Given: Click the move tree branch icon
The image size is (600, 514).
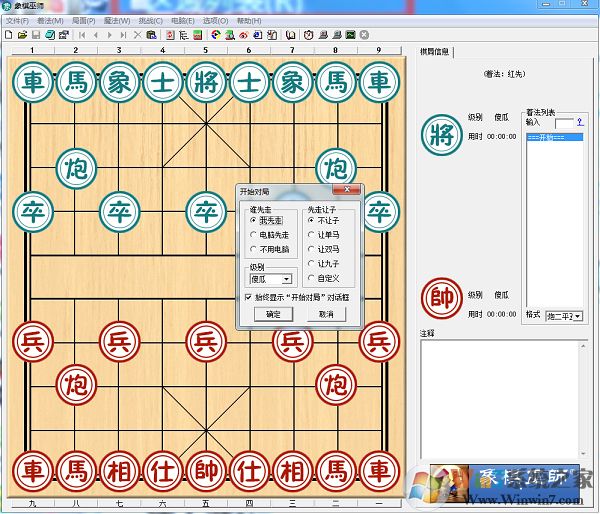Looking at the screenshot, I should coord(184,35).
